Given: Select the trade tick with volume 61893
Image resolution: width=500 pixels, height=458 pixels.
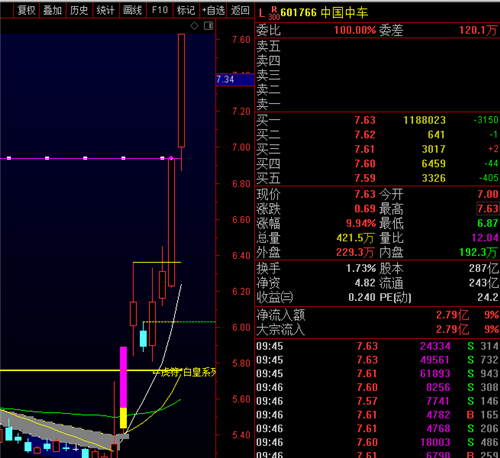Looking at the screenshot, I should 377,374.
